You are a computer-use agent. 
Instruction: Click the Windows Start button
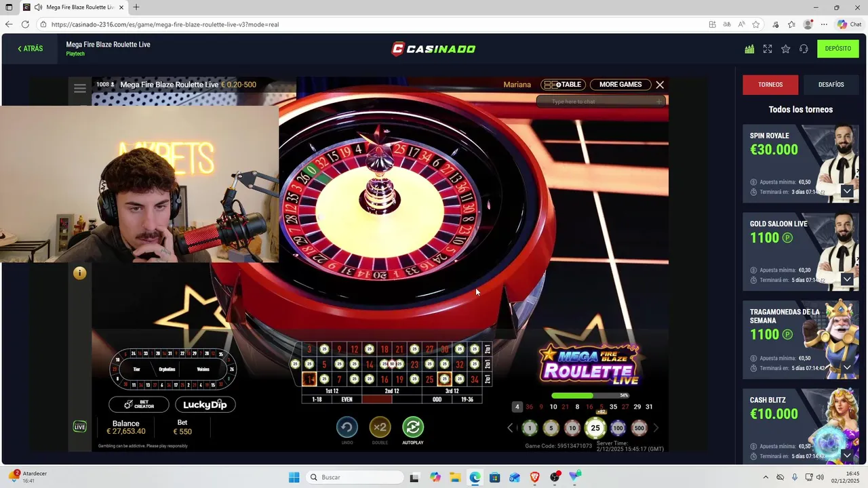tap(294, 477)
